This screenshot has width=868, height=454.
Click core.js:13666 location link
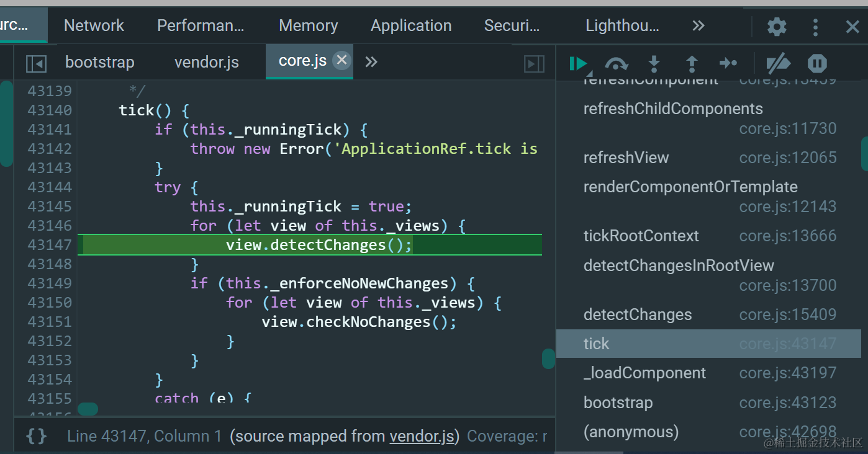click(x=788, y=236)
